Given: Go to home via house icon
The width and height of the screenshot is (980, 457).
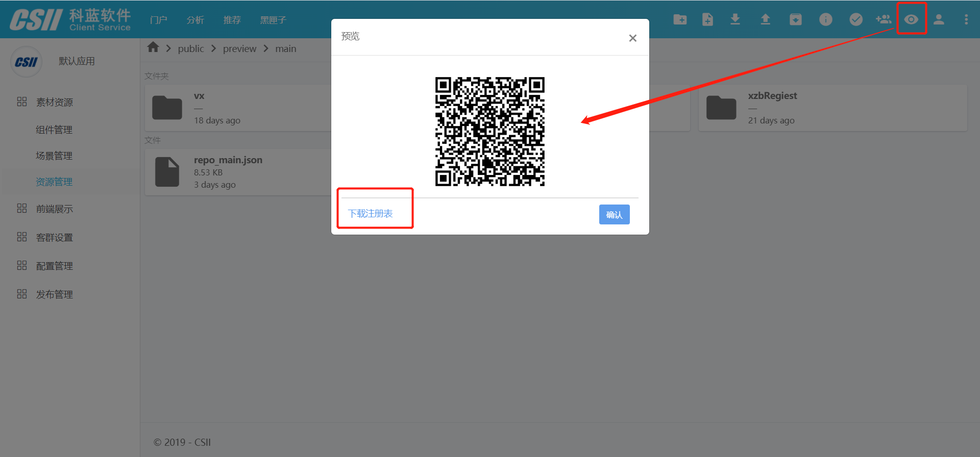Looking at the screenshot, I should pyautogui.click(x=153, y=47).
